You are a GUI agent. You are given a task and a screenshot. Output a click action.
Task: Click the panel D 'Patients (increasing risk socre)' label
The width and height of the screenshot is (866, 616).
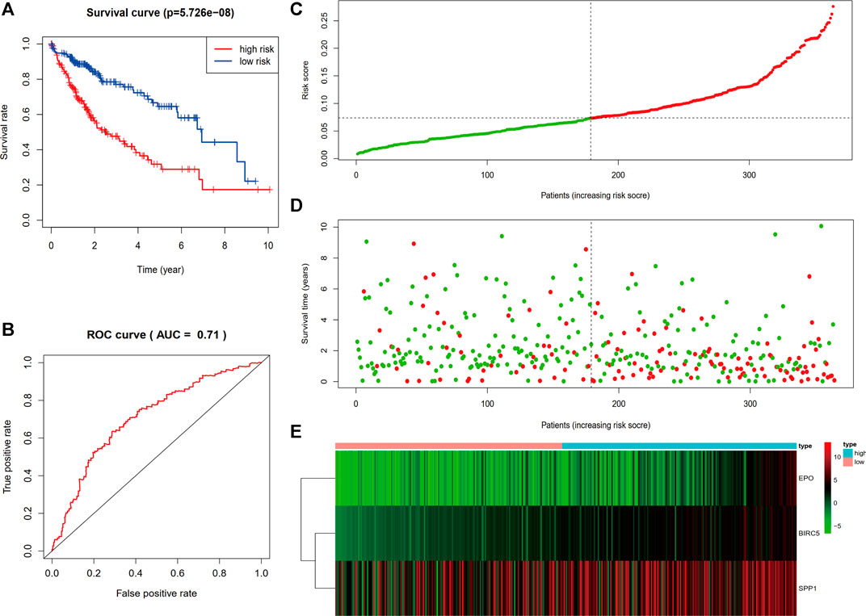point(595,425)
